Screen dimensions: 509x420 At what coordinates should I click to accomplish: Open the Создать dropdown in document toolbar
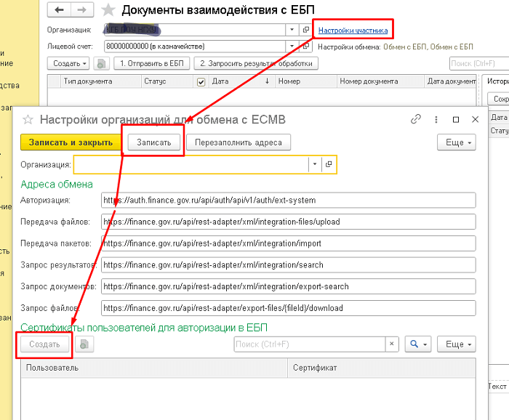[x=71, y=64]
